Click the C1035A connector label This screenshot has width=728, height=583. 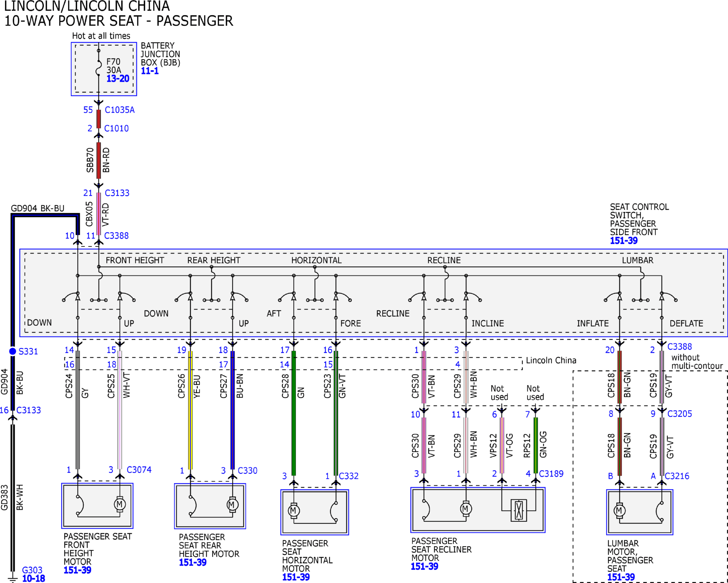[x=120, y=110]
